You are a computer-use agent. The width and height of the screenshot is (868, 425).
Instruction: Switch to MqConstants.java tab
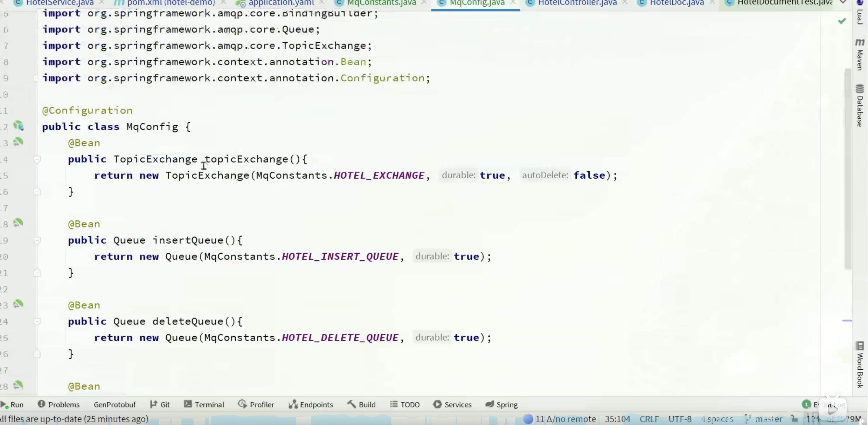pyautogui.click(x=381, y=3)
